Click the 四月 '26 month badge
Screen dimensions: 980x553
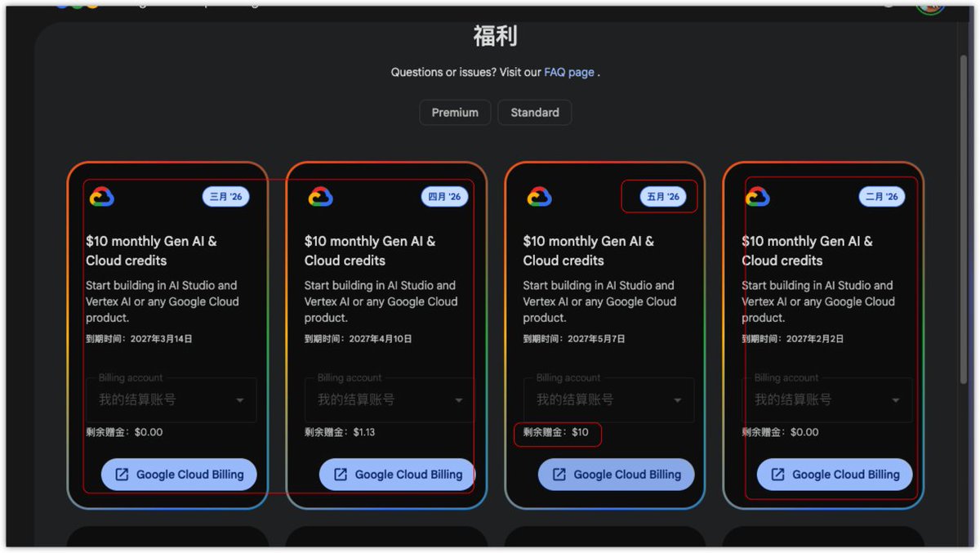pyautogui.click(x=444, y=197)
